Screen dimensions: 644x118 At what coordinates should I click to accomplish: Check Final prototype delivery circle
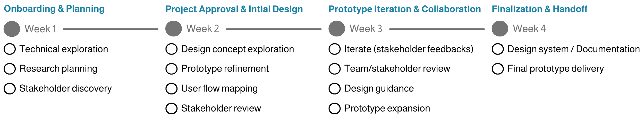[x=498, y=69]
